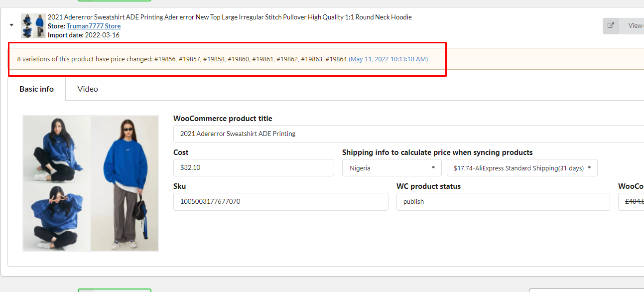
Task: Open the Nigeria country dropdown
Action: (x=392, y=168)
